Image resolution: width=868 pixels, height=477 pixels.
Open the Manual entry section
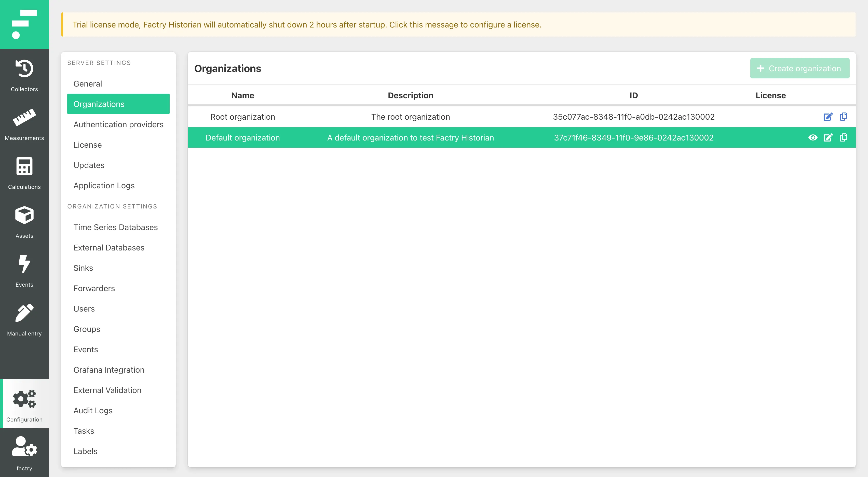coord(24,320)
